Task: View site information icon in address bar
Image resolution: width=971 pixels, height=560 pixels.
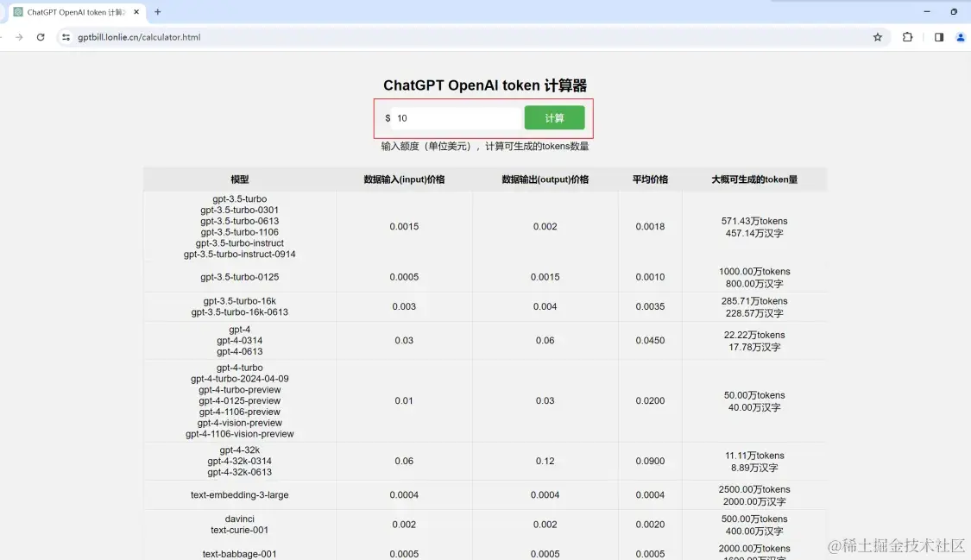Action: pos(66,37)
